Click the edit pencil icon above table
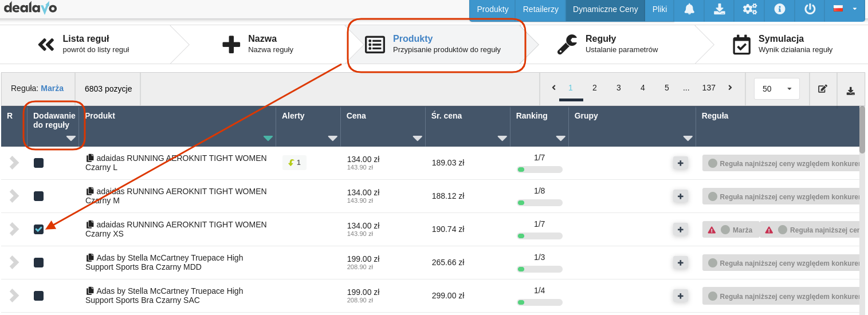The height and width of the screenshot is (315, 868). click(x=823, y=89)
